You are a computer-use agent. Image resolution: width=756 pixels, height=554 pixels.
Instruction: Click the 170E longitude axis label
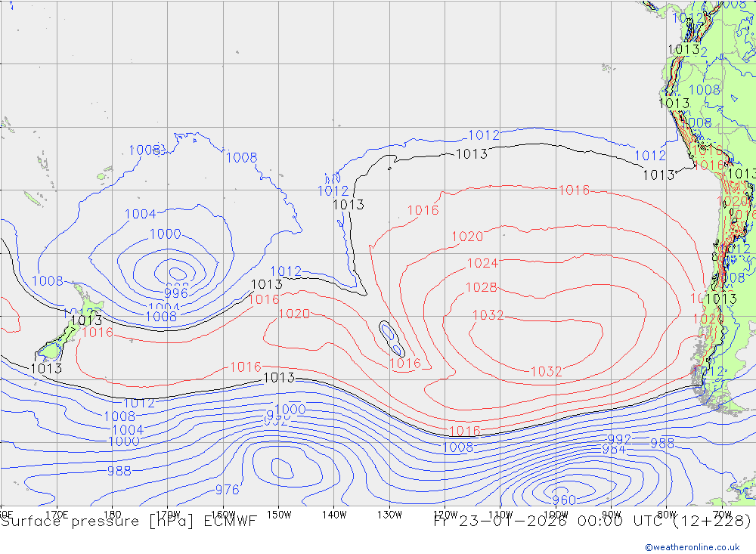tap(57, 514)
